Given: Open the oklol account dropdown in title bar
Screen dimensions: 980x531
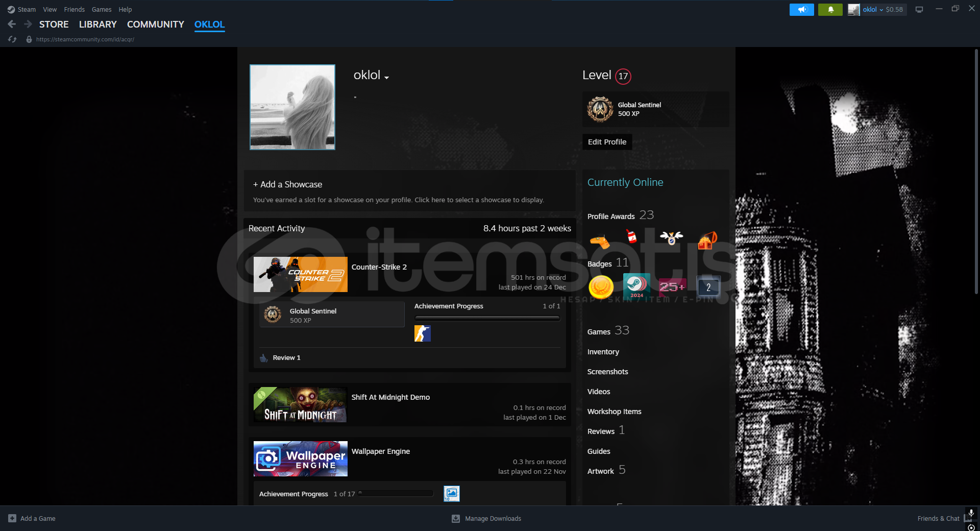Looking at the screenshot, I should pyautogui.click(x=873, y=10).
